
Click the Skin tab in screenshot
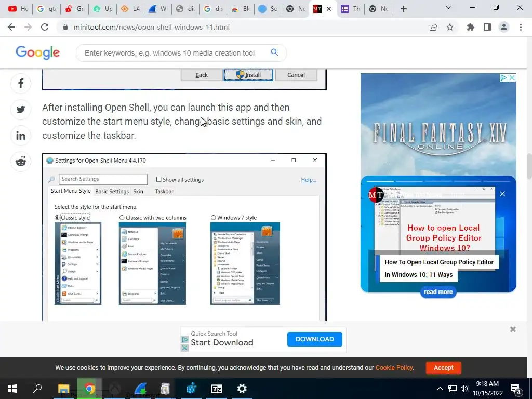(138, 191)
